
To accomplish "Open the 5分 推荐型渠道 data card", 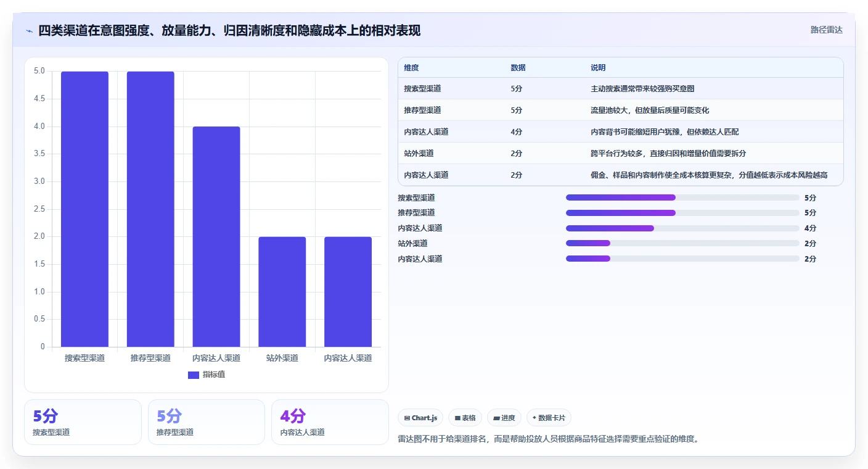I will 207,422.
